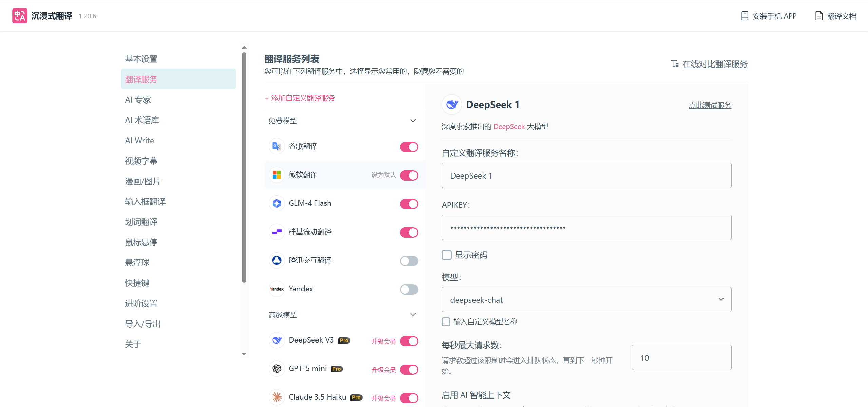
Task: Collapse the 高级模型 section
Action: [x=413, y=315]
